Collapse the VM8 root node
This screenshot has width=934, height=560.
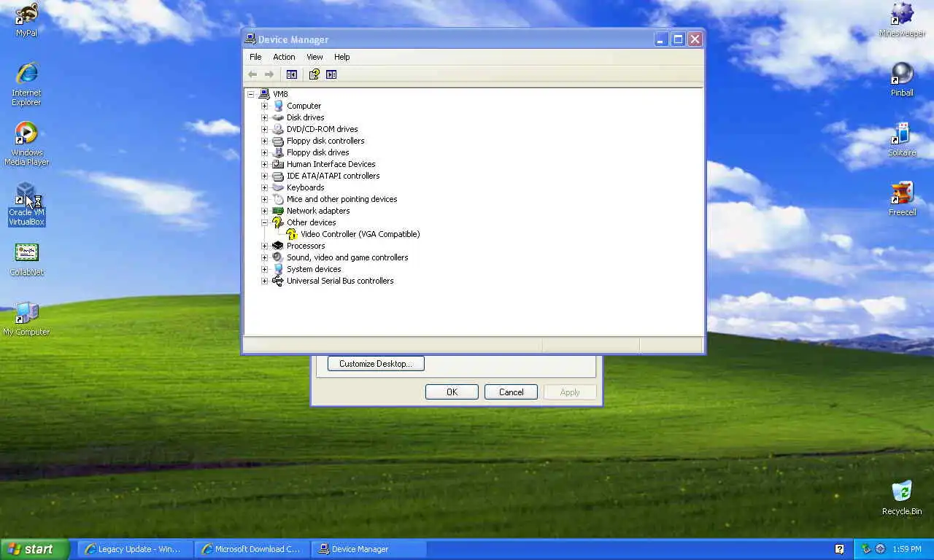pos(250,94)
